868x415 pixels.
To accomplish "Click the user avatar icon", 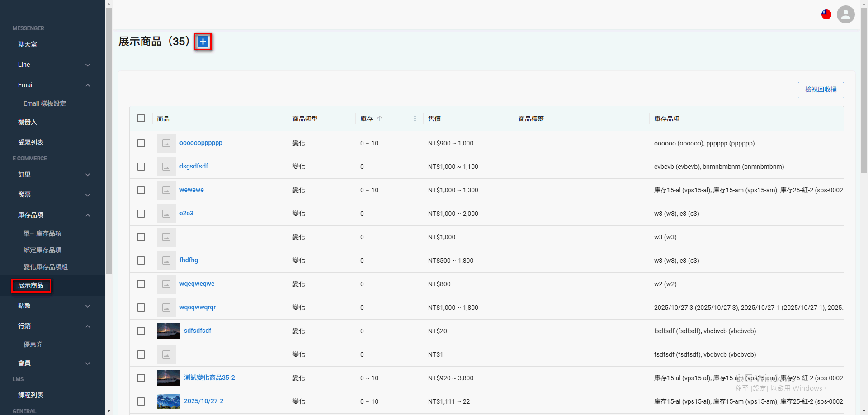I will (x=845, y=14).
